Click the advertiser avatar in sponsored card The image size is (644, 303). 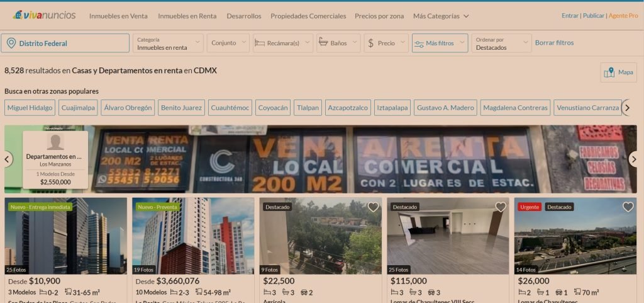(55, 142)
